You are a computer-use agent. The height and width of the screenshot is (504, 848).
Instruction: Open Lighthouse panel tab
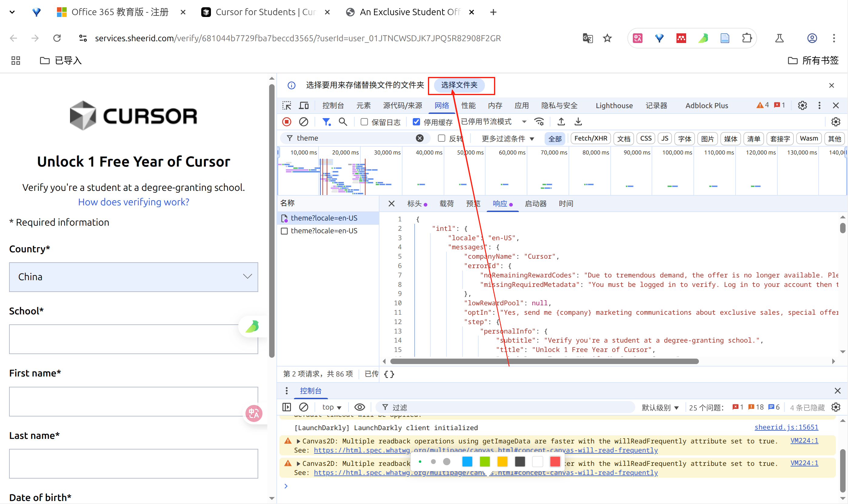[614, 106]
